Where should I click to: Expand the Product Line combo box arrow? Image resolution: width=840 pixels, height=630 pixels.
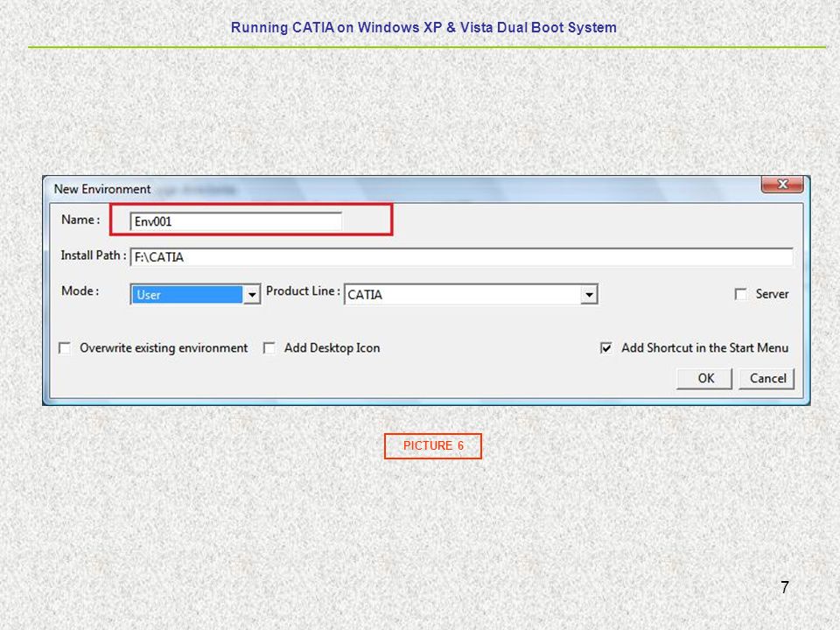pyautogui.click(x=589, y=295)
